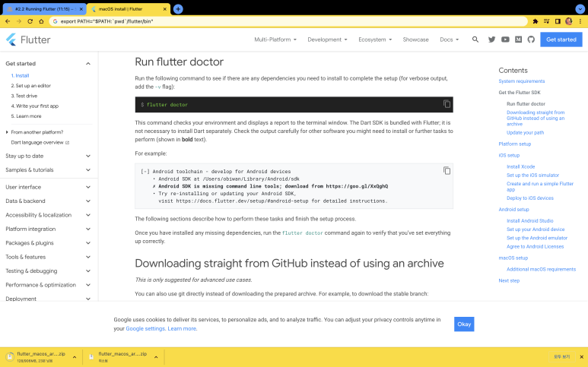
Task: Copy the Android toolchain example output
Action: pos(447,170)
